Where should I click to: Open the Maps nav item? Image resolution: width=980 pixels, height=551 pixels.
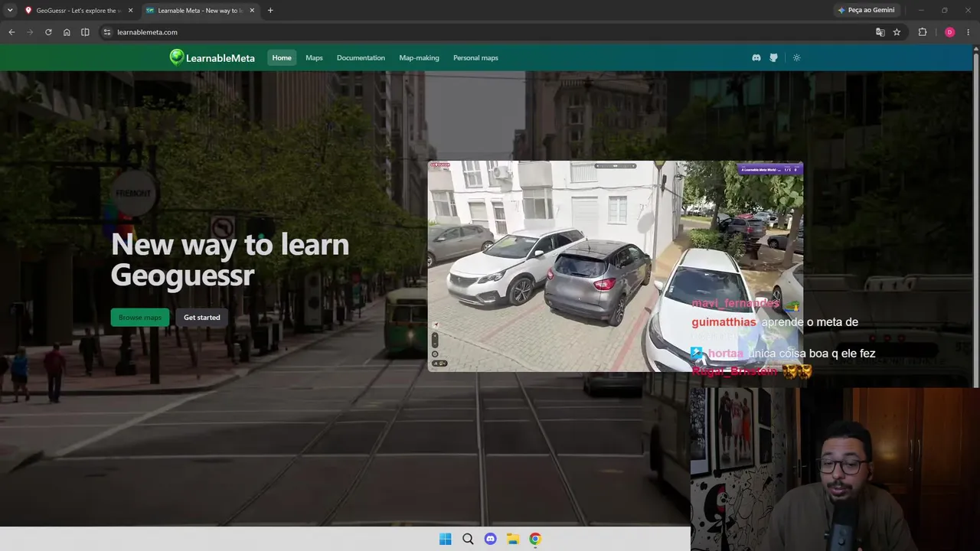tap(314, 57)
